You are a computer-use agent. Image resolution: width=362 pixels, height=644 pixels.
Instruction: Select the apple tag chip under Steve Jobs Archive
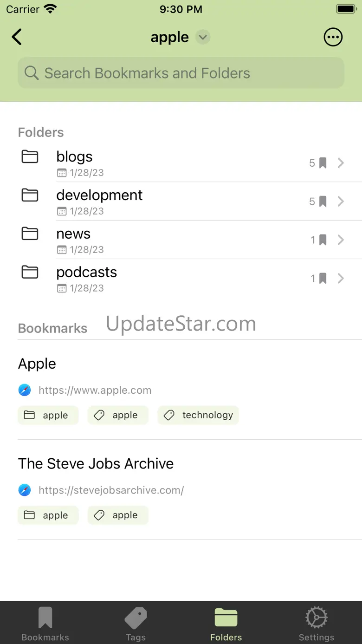pyautogui.click(x=118, y=515)
